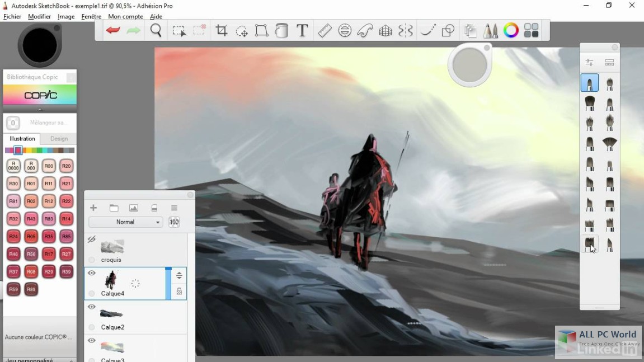This screenshot has height=362, width=644.
Task: Toggle the Calque2 layer radio circle
Action: [92, 327]
